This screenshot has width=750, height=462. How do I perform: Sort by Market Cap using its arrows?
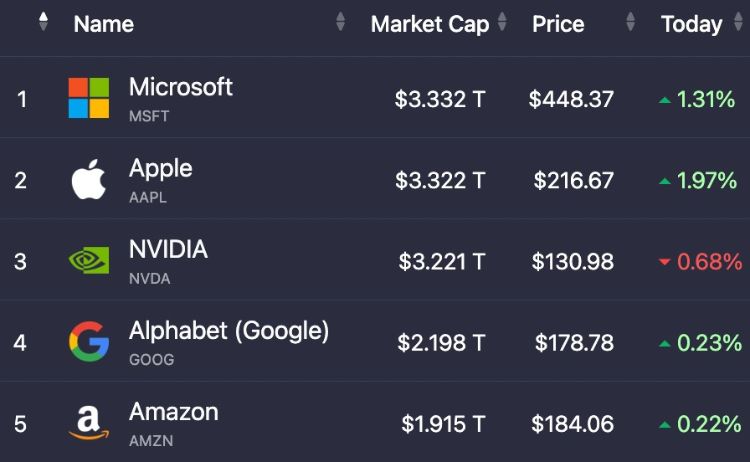(502, 22)
